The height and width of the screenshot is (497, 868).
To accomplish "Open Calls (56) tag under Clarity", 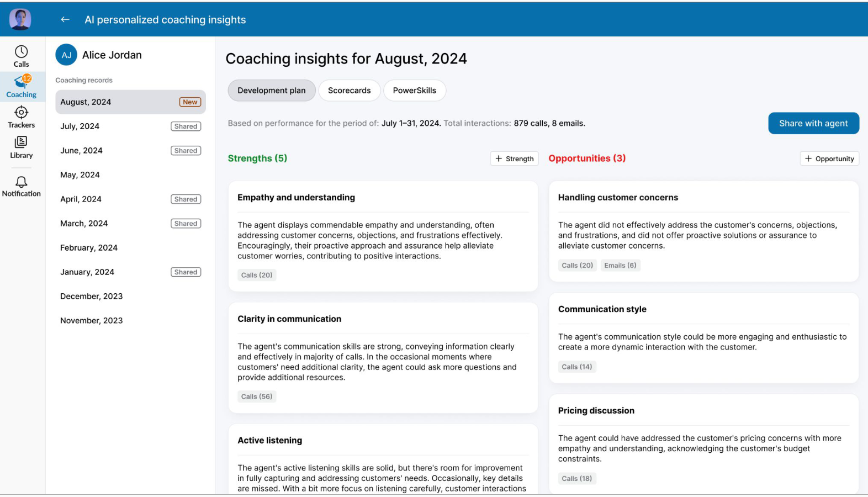I will 257,396.
